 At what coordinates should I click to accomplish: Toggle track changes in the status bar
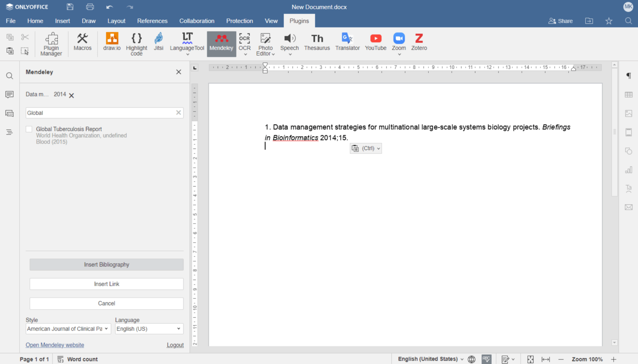click(x=506, y=359)
